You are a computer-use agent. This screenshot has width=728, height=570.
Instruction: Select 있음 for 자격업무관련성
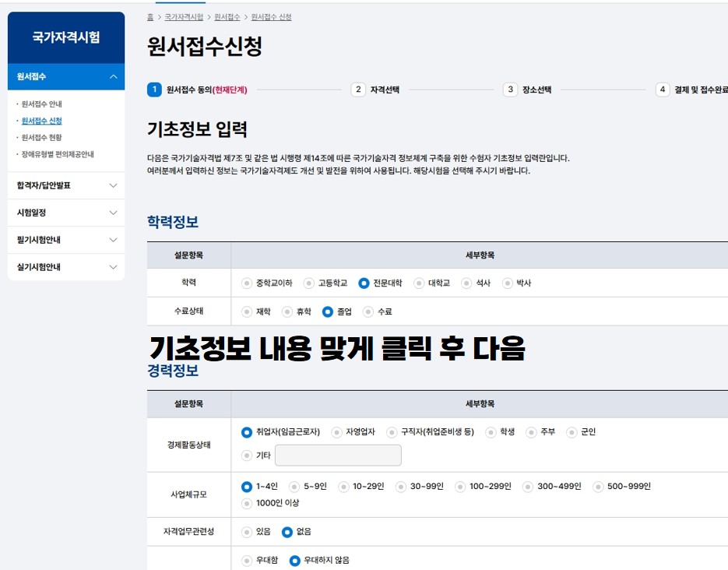click(247, 532)
